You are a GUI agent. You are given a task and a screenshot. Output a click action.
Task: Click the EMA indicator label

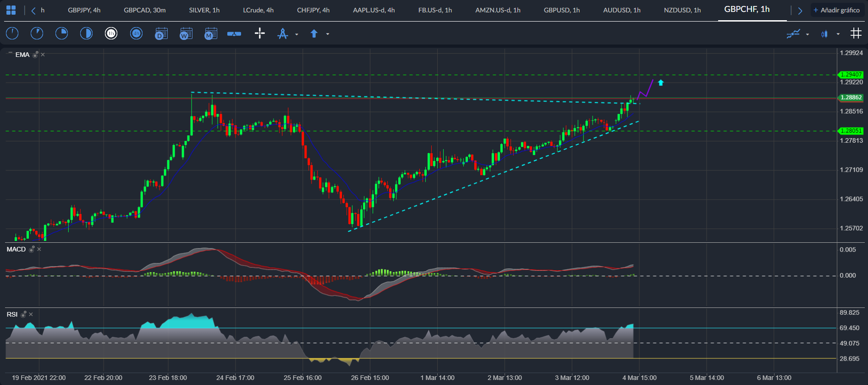point(22,55)
